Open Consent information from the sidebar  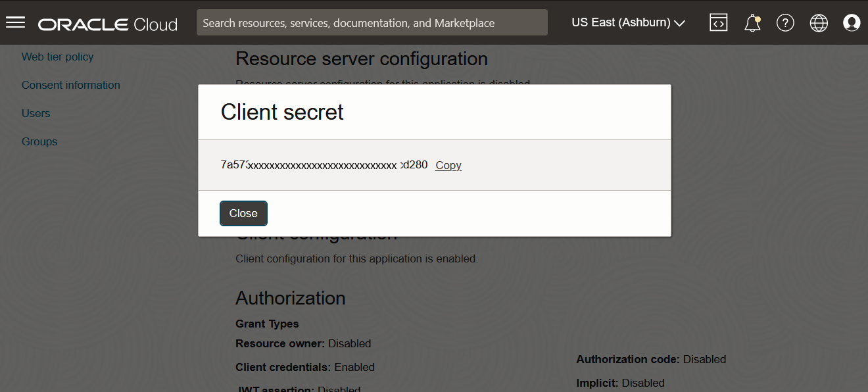pos(70,85)
